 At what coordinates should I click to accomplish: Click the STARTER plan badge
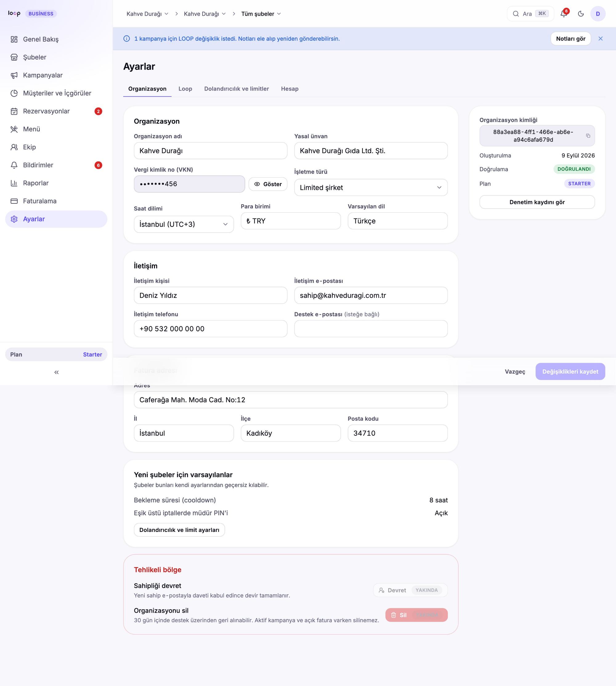click(x=579, y=184)
